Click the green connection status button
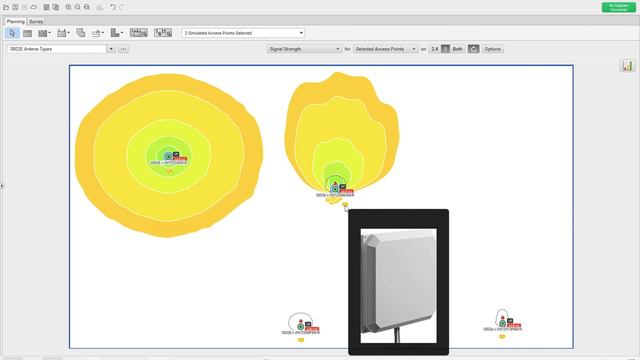This screenshot has height=360, width=640. (618, 7)
